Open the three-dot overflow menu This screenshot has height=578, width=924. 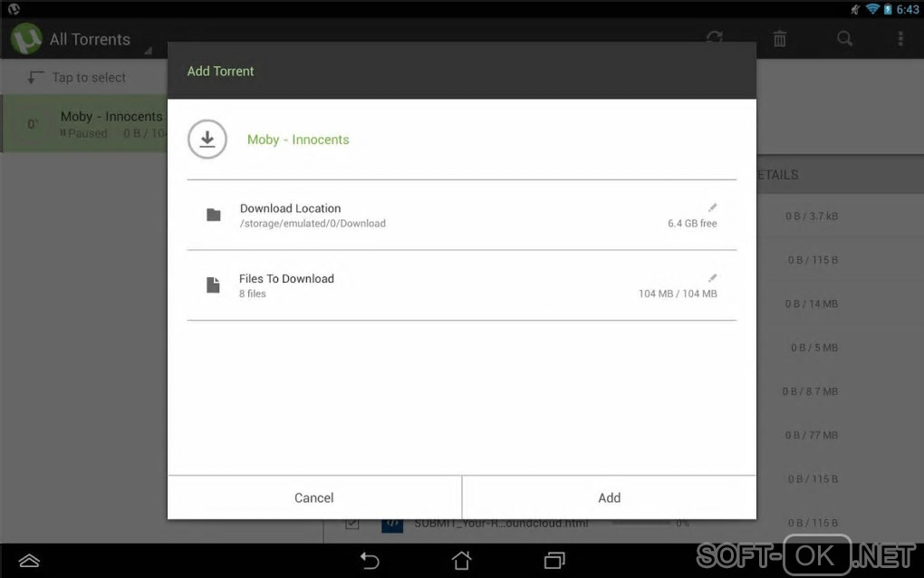pos(900,39)
